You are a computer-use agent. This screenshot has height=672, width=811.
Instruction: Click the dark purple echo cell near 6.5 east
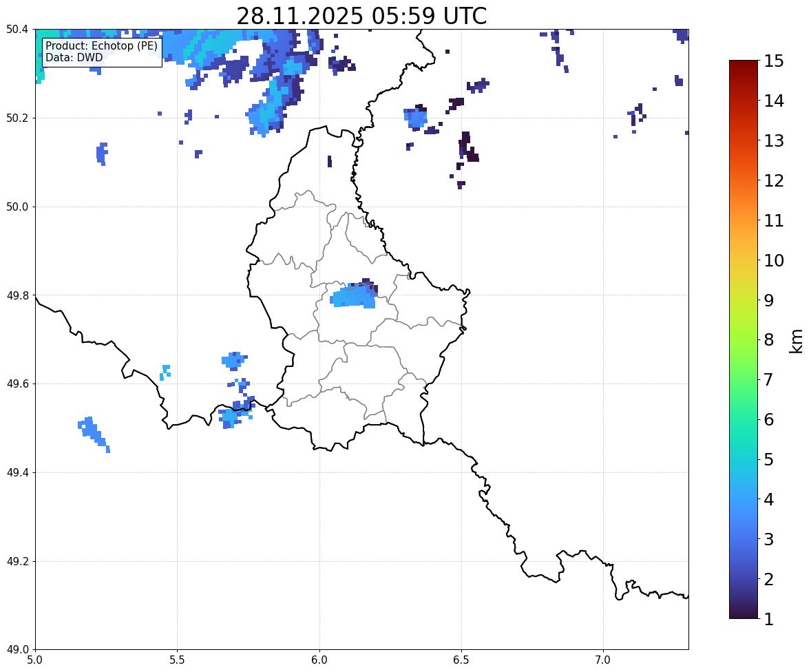[x=468, y=147]
